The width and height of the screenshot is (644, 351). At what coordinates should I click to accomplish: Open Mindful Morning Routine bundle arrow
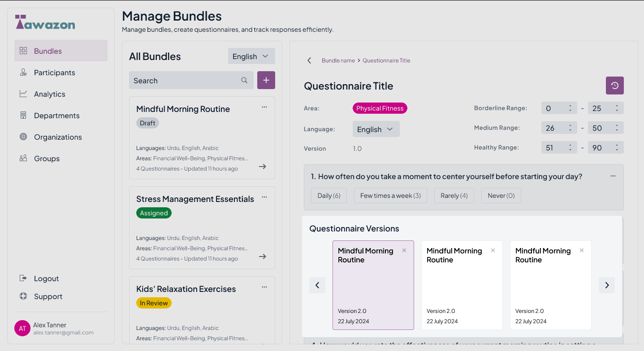263,167
